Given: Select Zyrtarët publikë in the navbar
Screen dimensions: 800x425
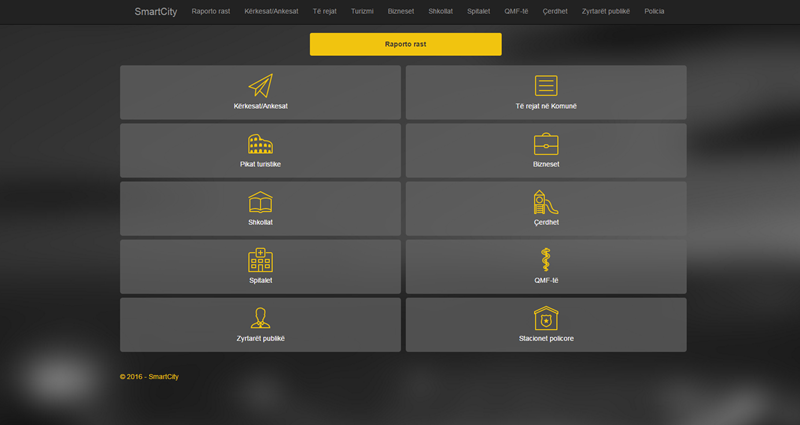Looking at the screenshot, I should click(x=606, y=11).
